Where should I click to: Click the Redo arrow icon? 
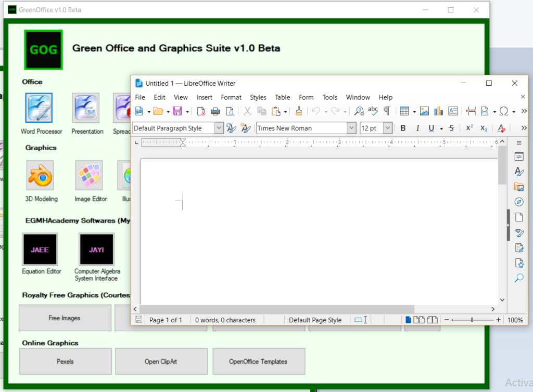[x=335, y=111]
